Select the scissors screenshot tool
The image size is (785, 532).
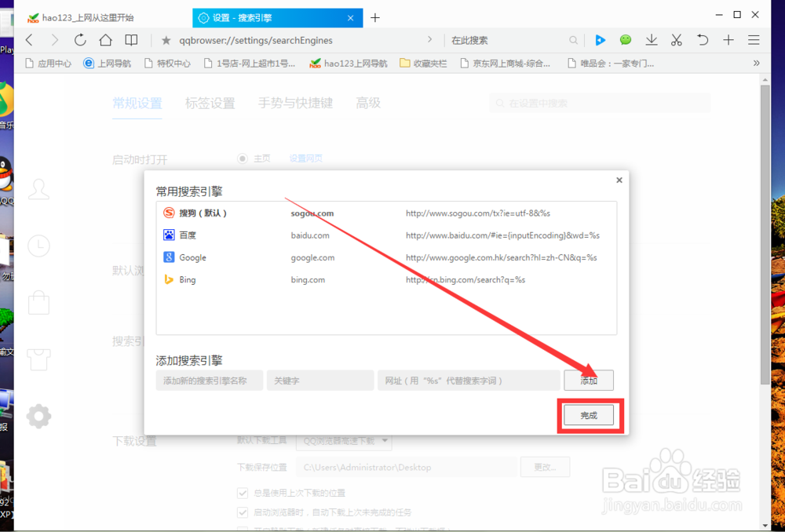pyautogui.click(x=677, y=40)
